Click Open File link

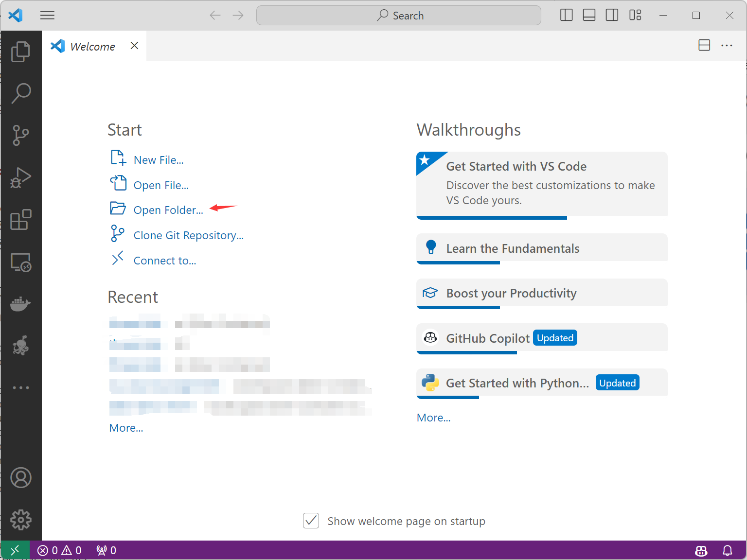[x=161, y=185]
